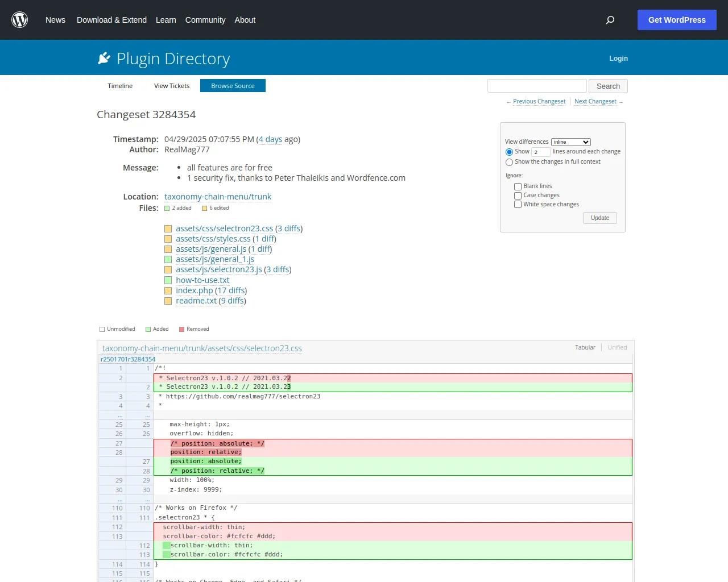Open the readme.txt '9 diffs' link
The height and width of the screenshot is (582, 728).
tap(233, 301)
